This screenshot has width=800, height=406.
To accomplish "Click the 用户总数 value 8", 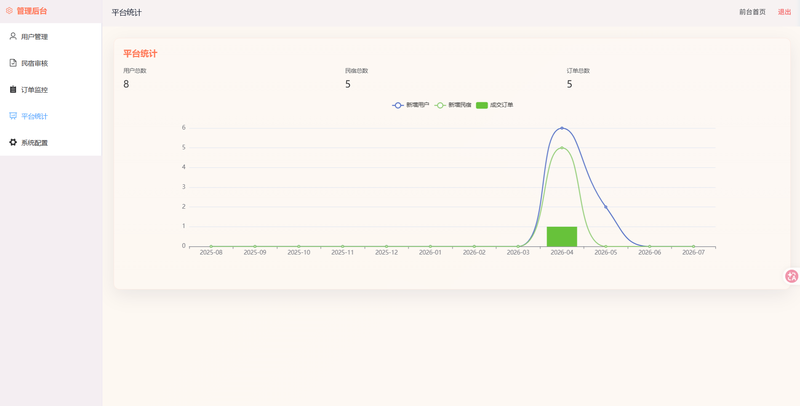I will coord(126,84).
